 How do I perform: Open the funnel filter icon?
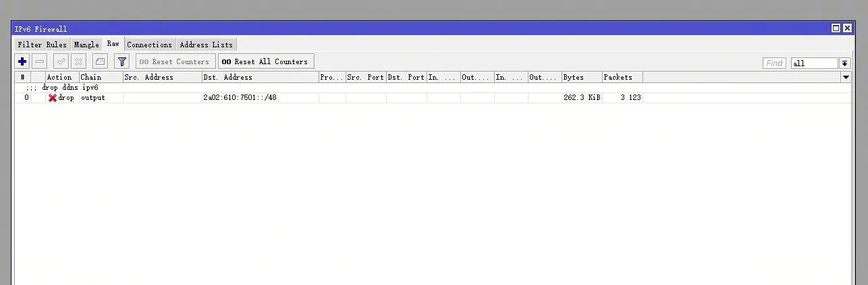tap(121, 61)
